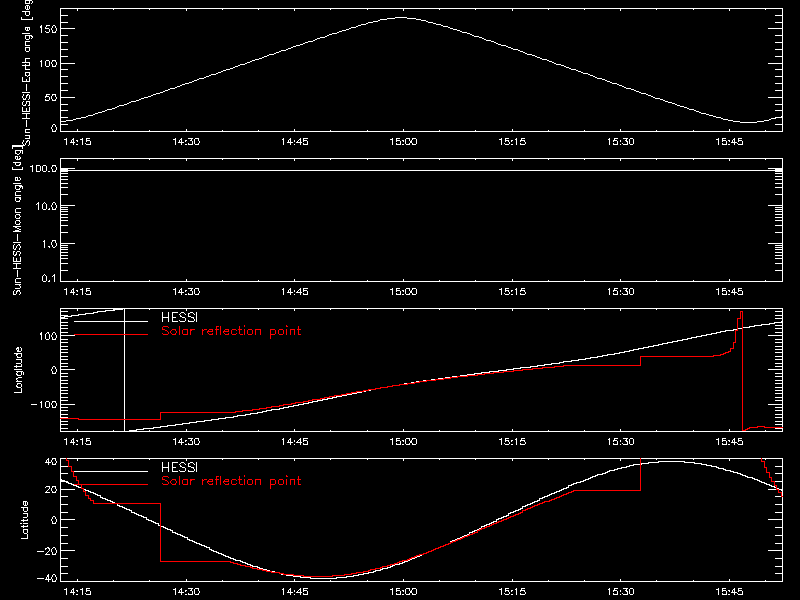This screenshot has height=600, width=800.
Task: Select HESSI legend text in Longitude panel
Action: [179, 317]
